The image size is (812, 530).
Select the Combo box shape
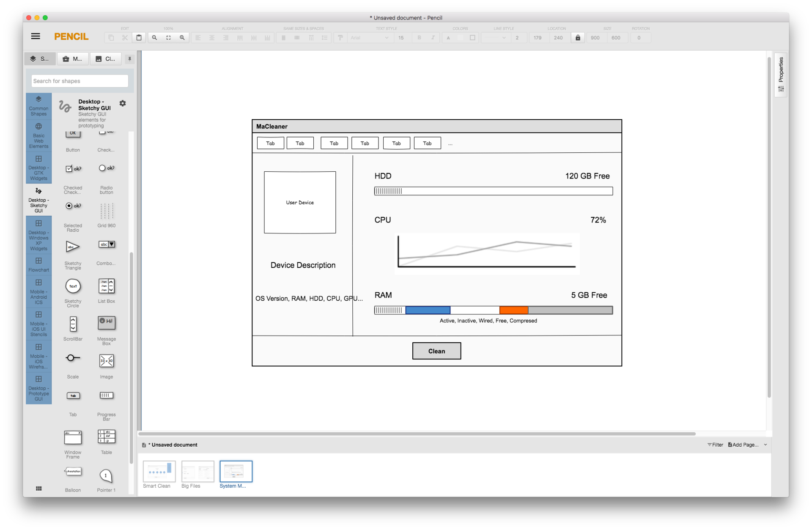pyautogui.click(x=106, y=244)
